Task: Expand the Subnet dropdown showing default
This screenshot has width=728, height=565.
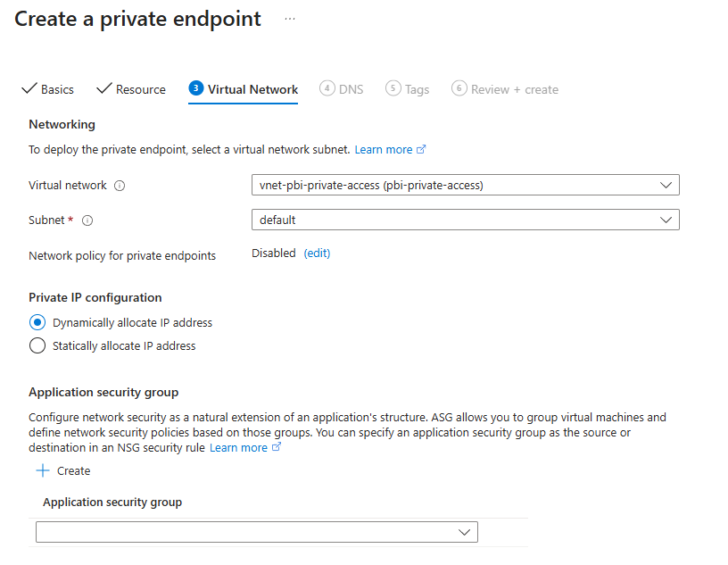Action: (465, 220)
